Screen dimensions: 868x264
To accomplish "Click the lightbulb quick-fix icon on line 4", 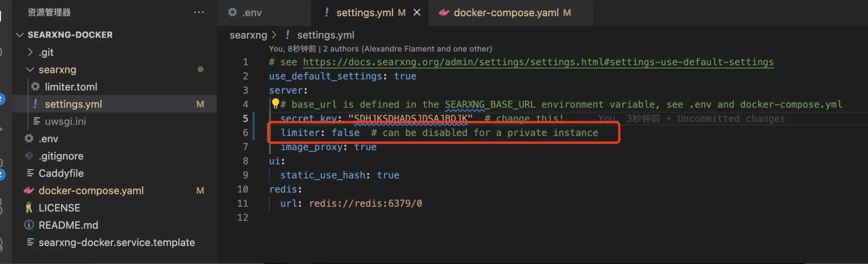I will [x=275, y=104].
